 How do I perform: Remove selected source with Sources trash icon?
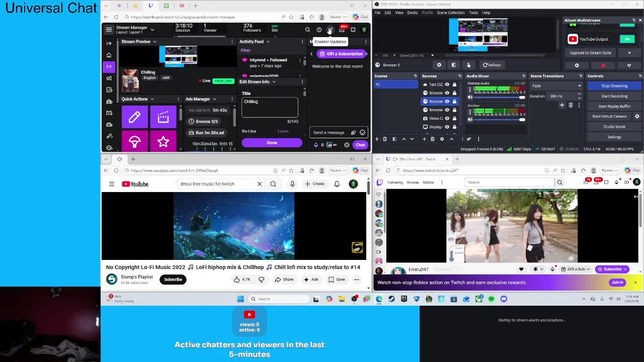click(x=433, y=139)
